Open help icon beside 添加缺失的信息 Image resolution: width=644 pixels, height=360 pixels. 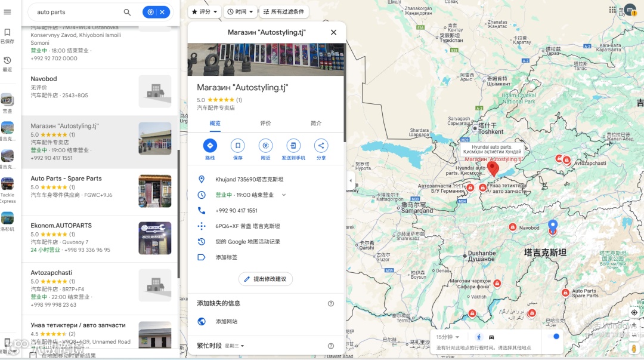coord(330,304)
